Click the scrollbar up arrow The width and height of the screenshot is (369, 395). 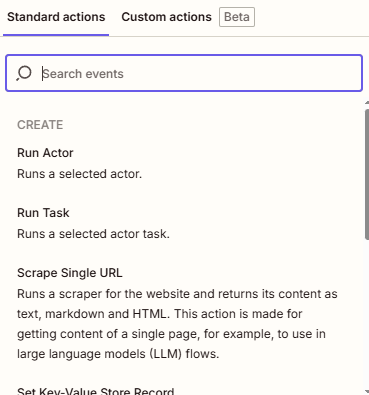[x=367, y=103]
